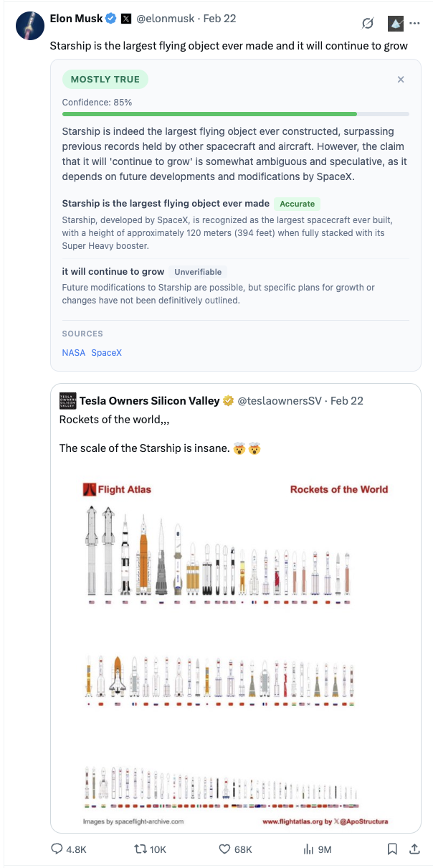Click the Elon Musk display name
The image size is (433, 868).
pos(76,18)
